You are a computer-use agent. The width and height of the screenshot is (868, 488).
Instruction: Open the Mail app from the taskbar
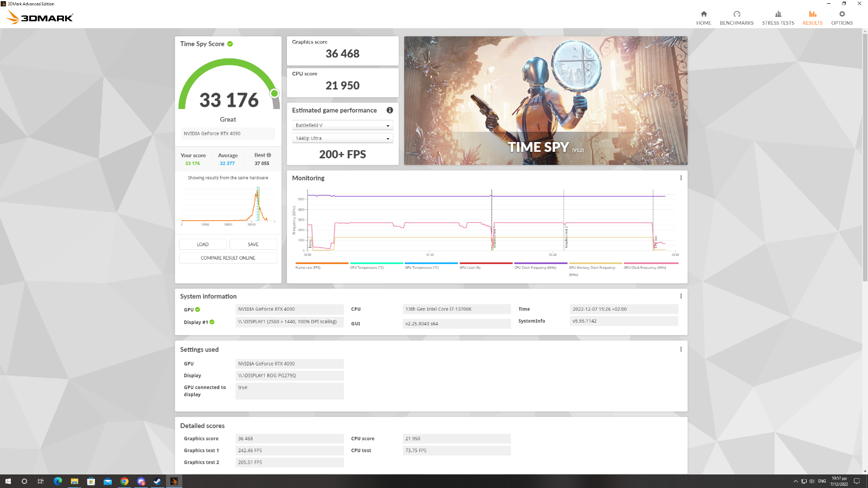pos(107,481)
